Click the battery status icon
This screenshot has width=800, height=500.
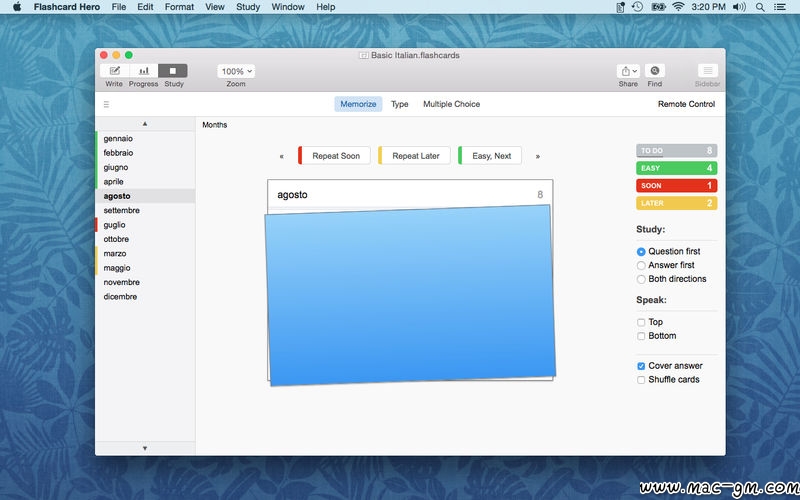point(658,7)
